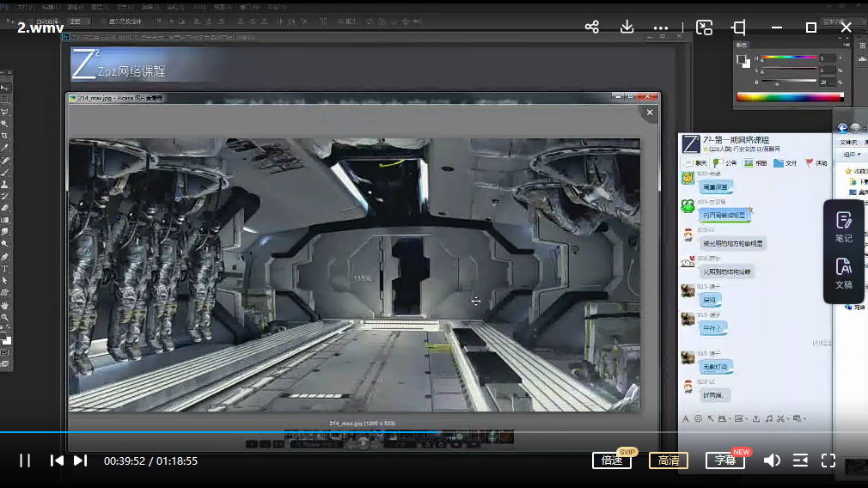Switch player to picture-in-picture mini window

(704, 27)
